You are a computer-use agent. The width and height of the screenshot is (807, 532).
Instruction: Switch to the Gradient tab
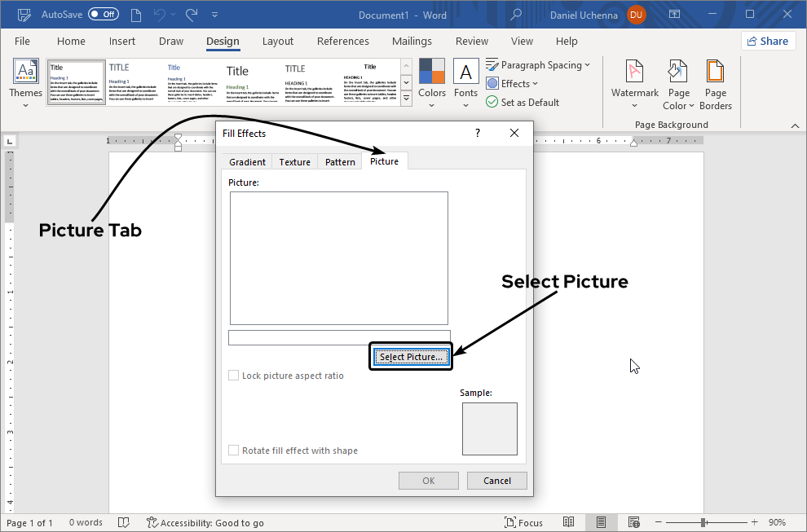tap(247, 162)
